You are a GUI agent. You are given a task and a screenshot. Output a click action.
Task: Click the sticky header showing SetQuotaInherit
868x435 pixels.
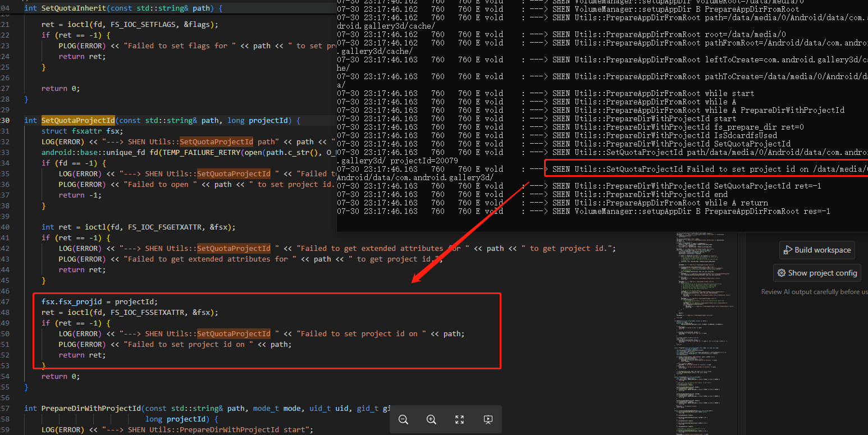(112, 7)
